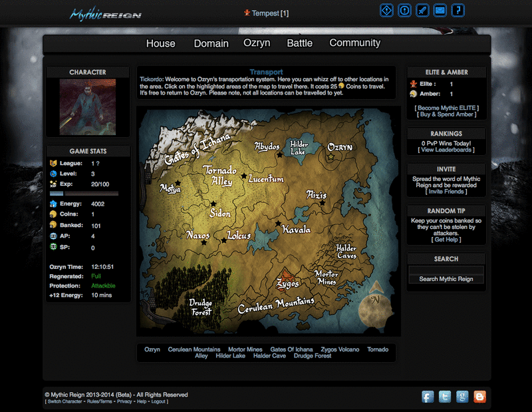The image size is (532, 412).
Task: Open alerts via the exclamation icon
Action: click(404, 10)
